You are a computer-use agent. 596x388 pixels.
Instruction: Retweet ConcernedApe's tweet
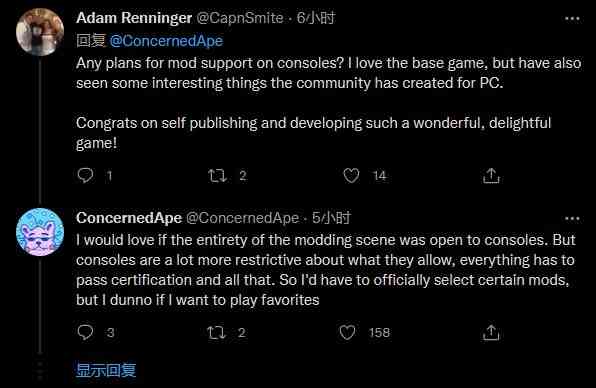217,333
